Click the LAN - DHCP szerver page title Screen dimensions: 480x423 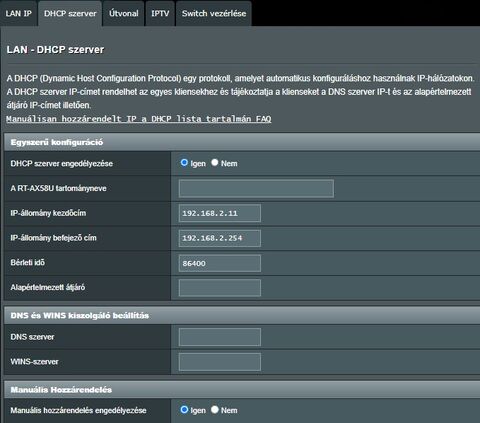55,50
